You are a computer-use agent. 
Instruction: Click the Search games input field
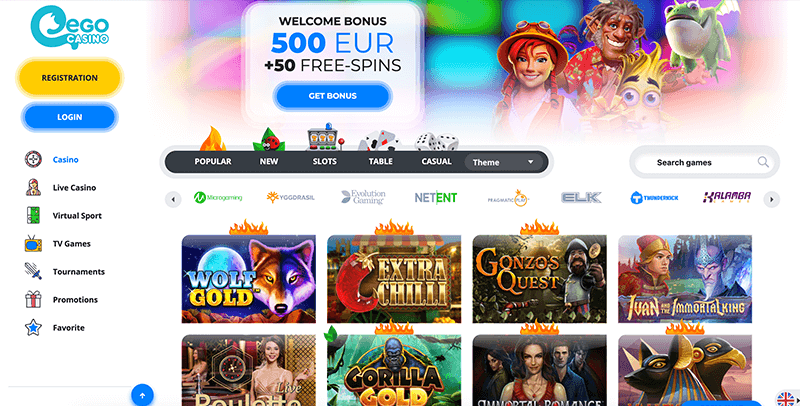click(704, 162)
